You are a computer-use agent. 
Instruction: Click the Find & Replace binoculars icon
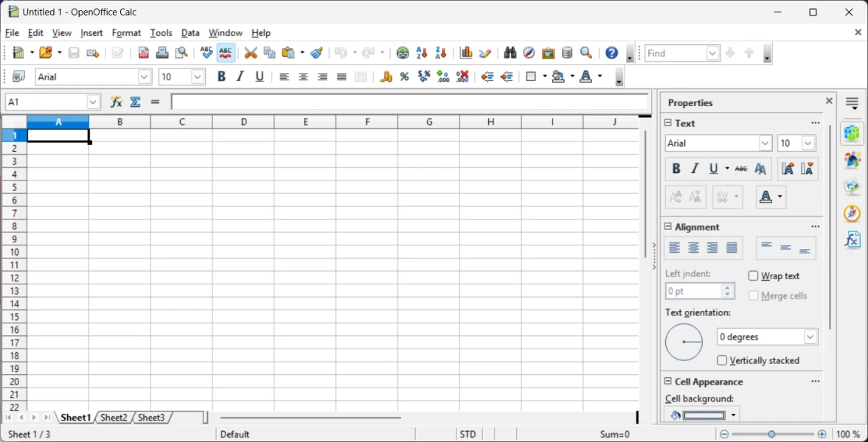coord(510,53)
